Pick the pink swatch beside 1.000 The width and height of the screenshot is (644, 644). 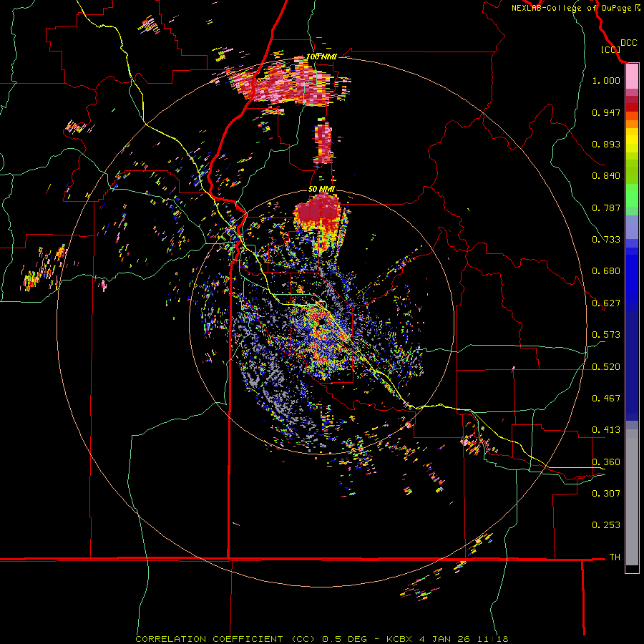[632, 77]
